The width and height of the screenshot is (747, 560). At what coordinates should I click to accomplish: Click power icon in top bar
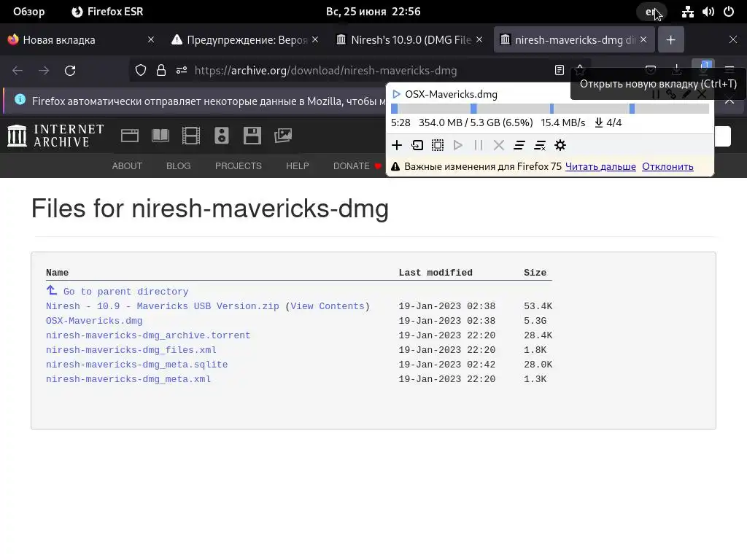(729, 12)
